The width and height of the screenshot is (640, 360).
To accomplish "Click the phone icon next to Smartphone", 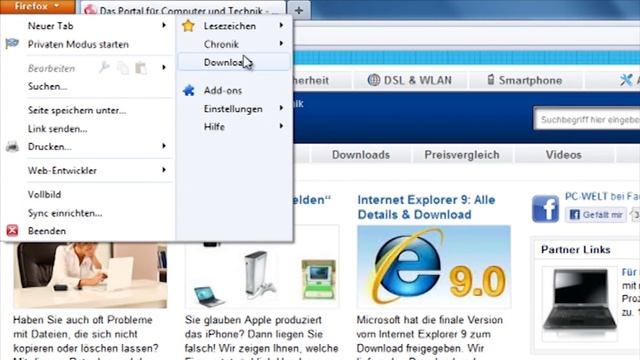I will pos(491,80).
